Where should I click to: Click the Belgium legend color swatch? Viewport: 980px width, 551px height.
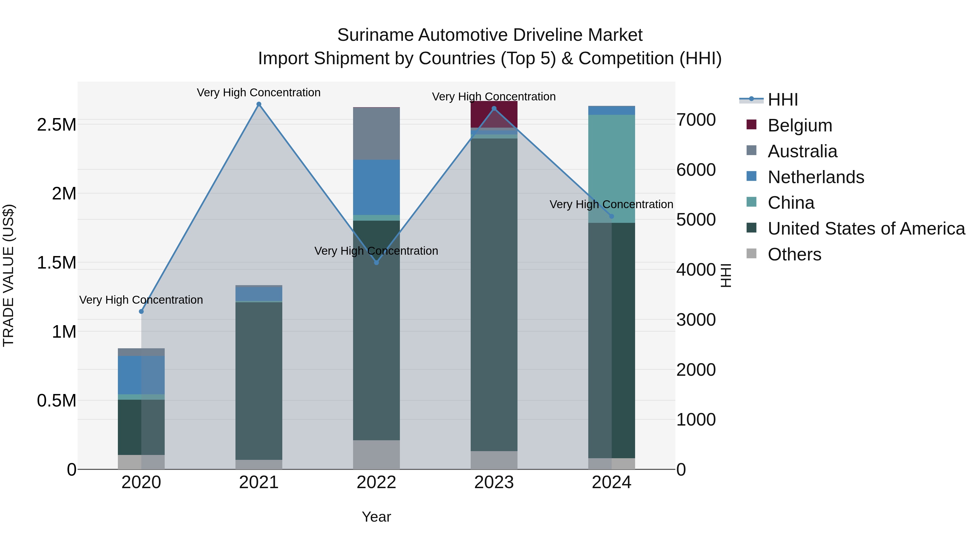751,124
